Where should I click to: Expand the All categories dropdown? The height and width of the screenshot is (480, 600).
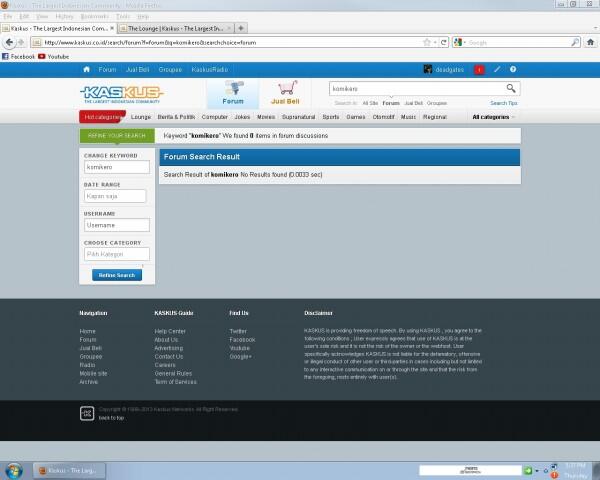[x=493, y=117]
